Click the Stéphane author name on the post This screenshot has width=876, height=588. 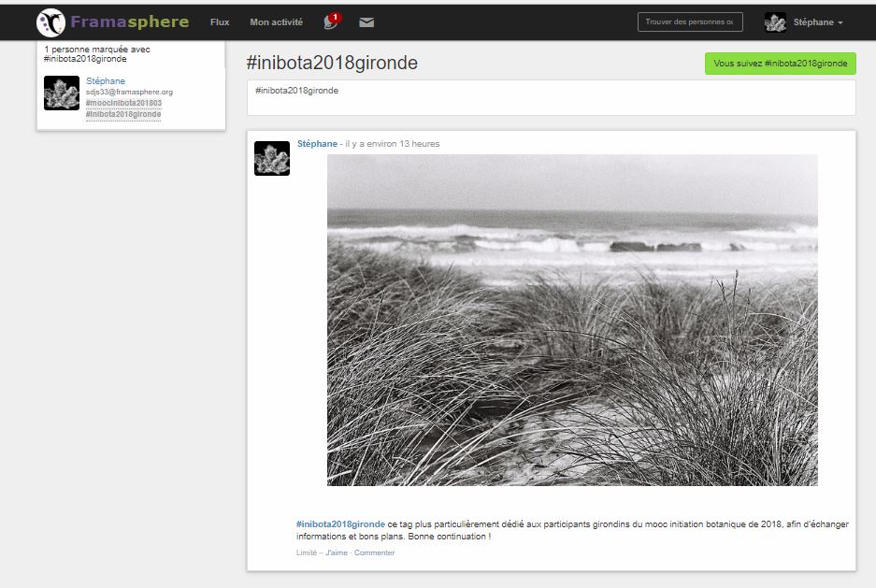317,144
